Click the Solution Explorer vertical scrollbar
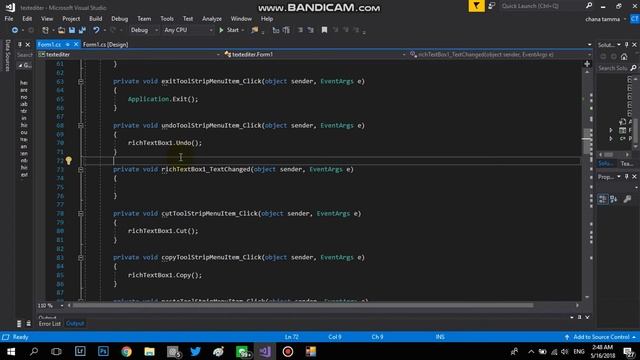640x360 pixels. (636, 112)
